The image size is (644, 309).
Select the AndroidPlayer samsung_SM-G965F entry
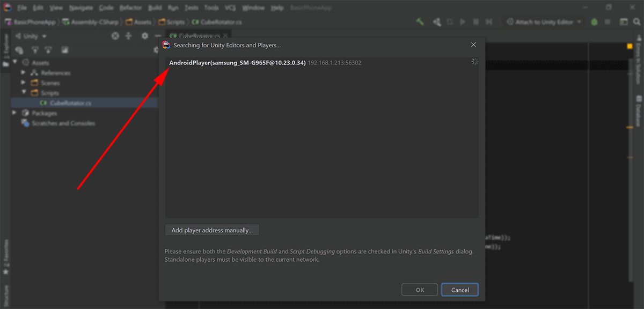tap(322, 63)
